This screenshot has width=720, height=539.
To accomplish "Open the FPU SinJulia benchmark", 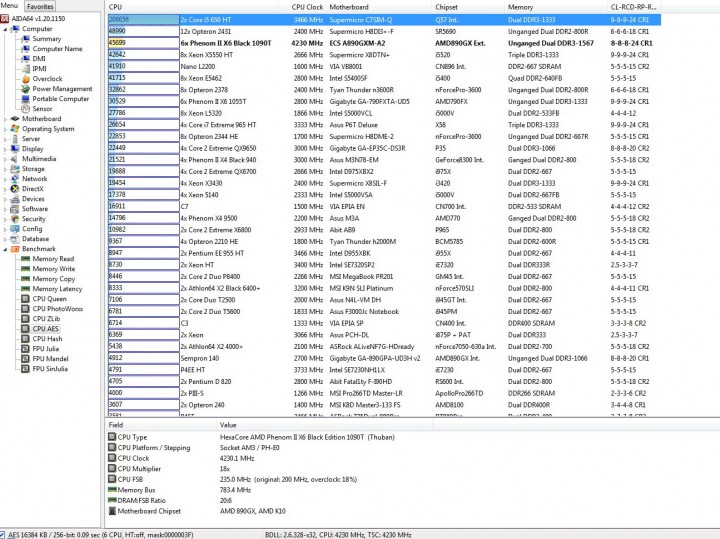I will (50, 369).
